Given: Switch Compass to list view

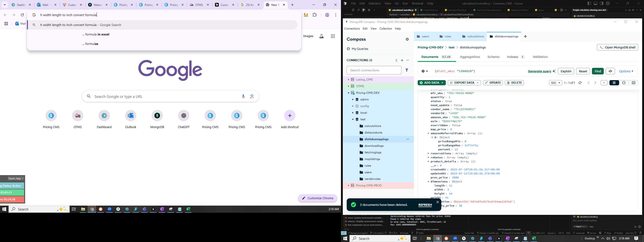Looking at the screenshot, I should tap(614, 83).
